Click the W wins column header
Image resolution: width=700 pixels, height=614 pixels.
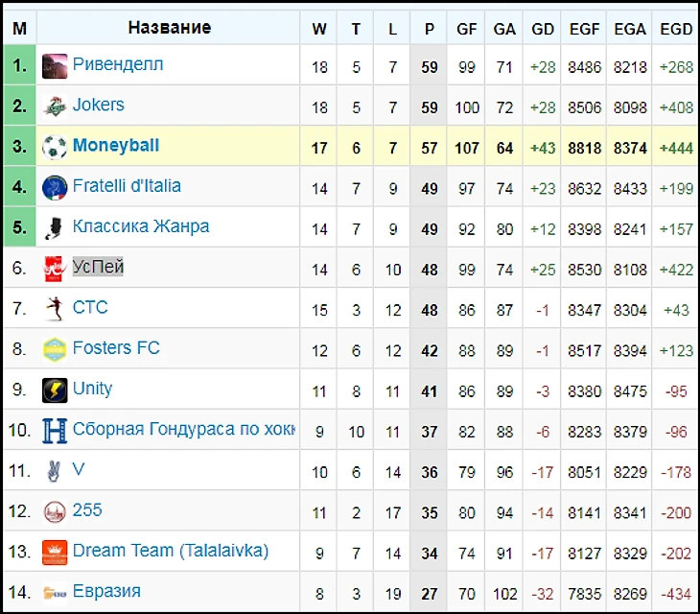(x=319, y=29)
